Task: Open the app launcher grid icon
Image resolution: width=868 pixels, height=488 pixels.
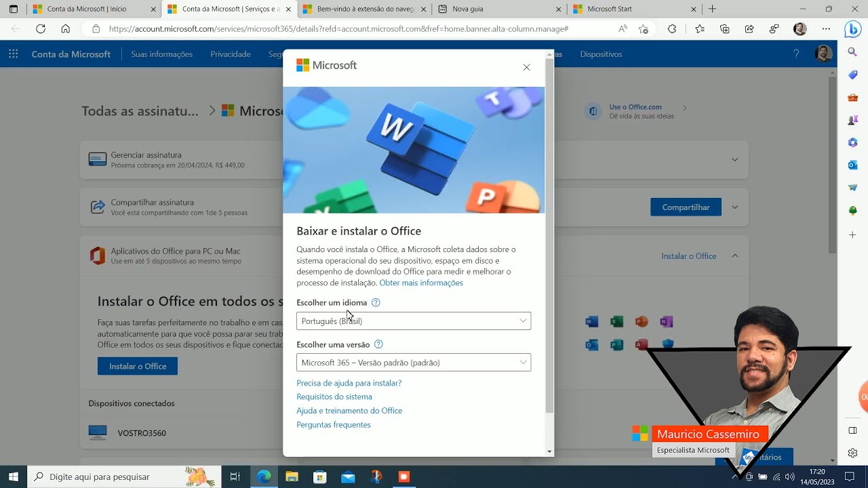Action: point(13,54)
